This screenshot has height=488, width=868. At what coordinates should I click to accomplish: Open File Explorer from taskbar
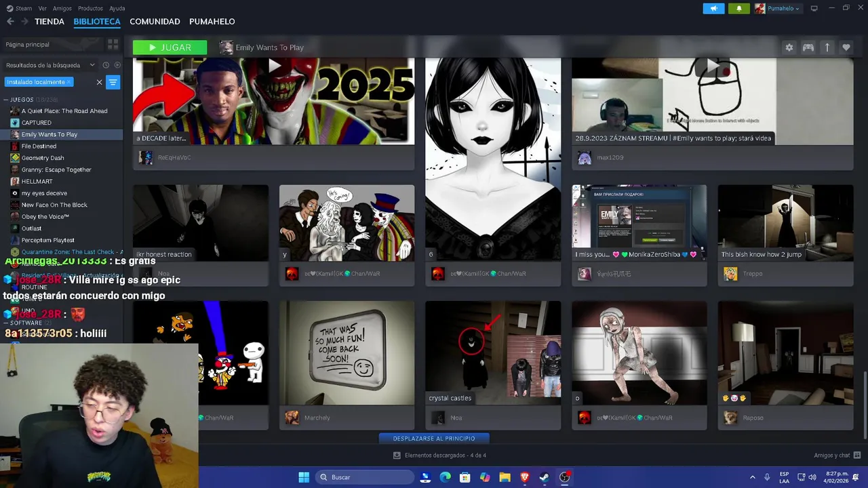(505, 477)
